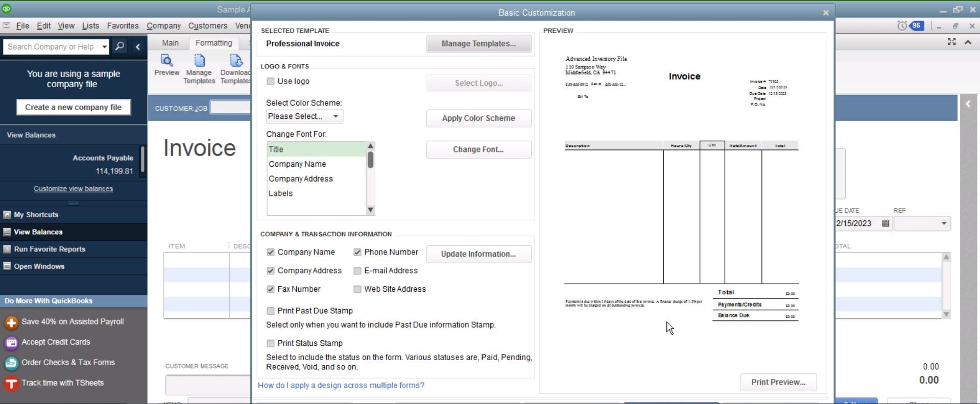Open the Customers menu
980x404 pixels.
[x=207, y=26]
